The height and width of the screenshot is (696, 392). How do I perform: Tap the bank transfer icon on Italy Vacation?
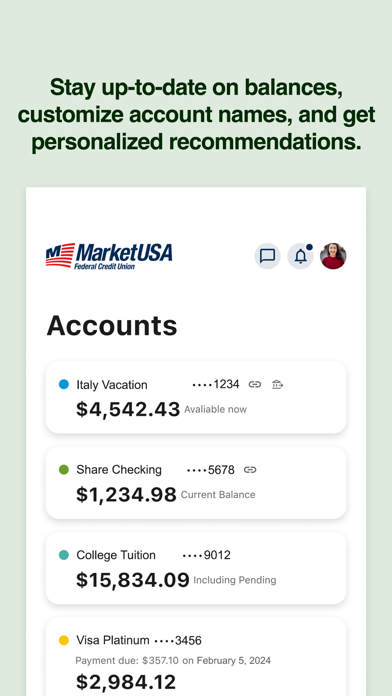[277, 384]
